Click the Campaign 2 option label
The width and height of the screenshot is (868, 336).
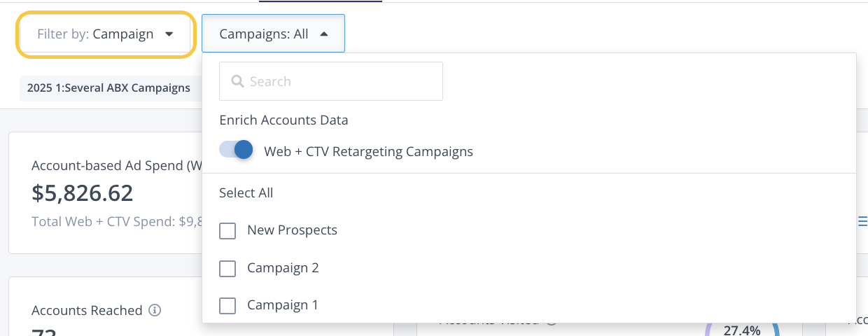point(283,268)
